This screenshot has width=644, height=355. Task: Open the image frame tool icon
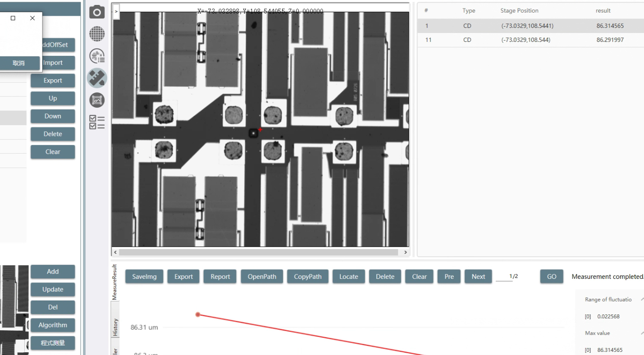coord(97,100)
